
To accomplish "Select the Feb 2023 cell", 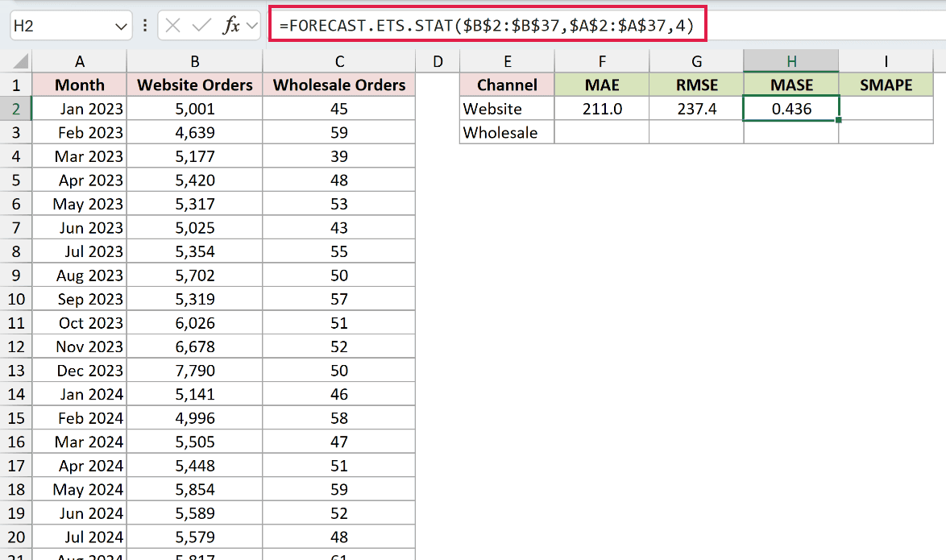I will [80, 132].
